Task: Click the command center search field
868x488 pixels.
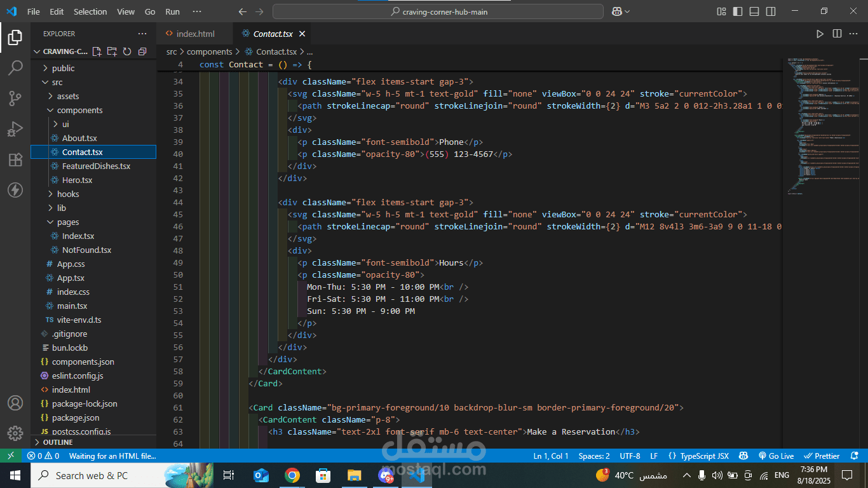Action: point(438,11)
